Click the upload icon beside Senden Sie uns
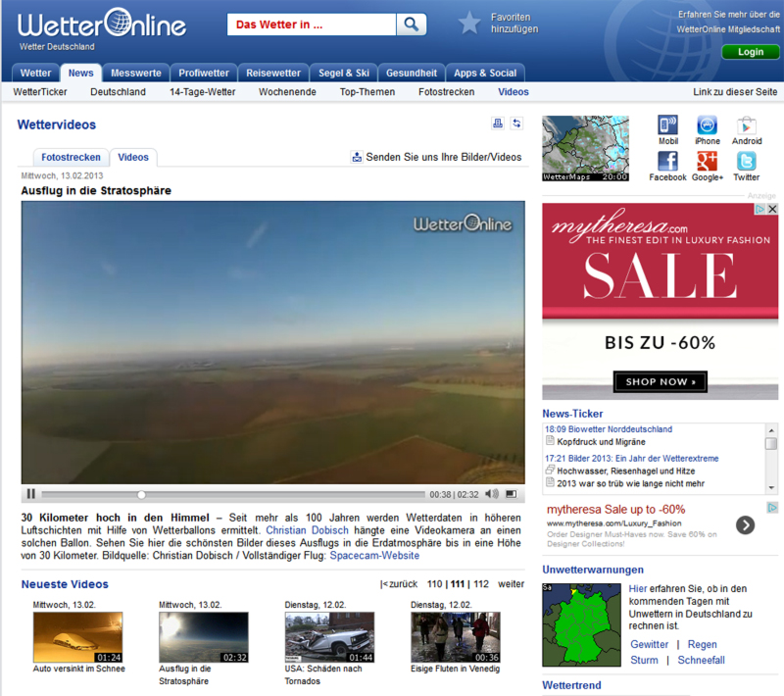Image resolution: width=784 pixels, height=696 pixels. [357, 157]
